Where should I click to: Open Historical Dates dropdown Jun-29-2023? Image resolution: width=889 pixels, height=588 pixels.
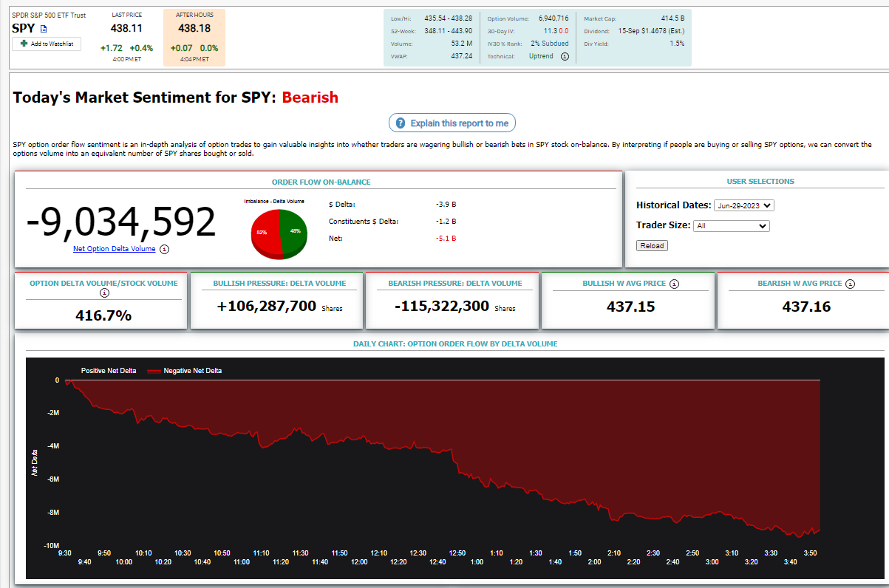coord(744,205)
